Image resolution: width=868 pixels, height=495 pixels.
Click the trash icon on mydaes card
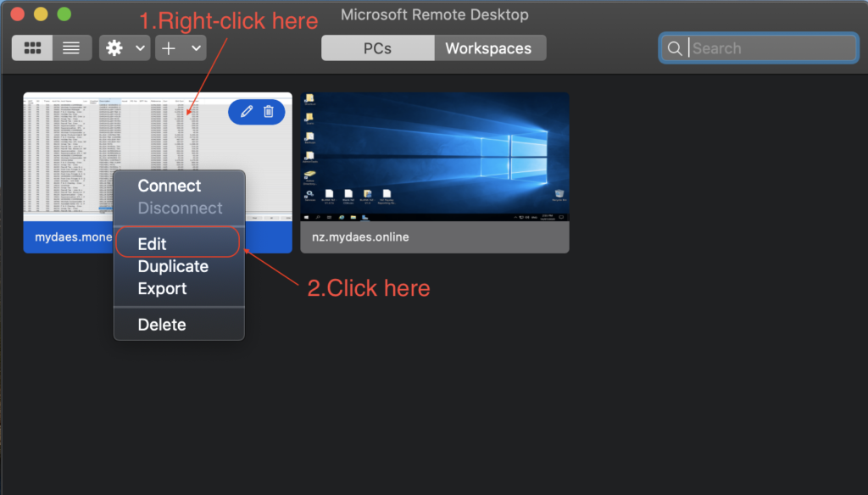269,111
